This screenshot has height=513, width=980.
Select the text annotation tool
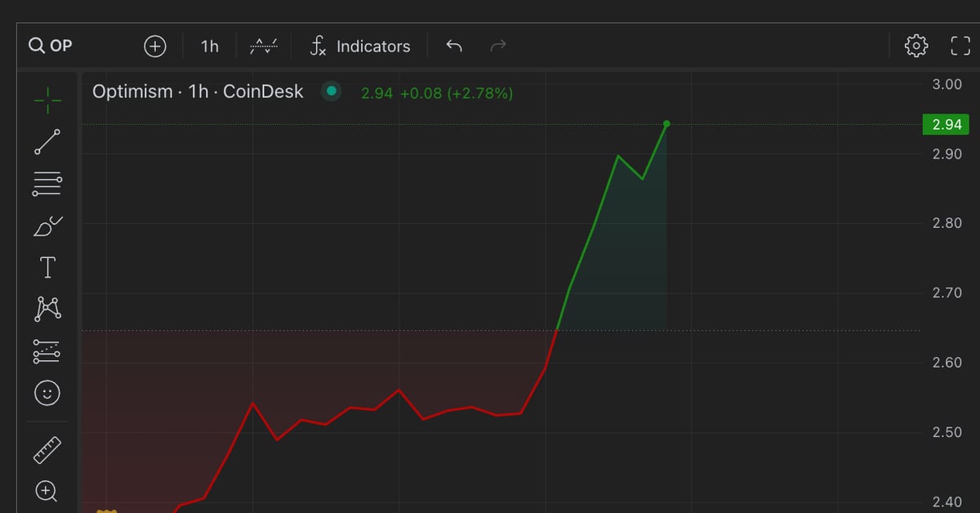47,267
